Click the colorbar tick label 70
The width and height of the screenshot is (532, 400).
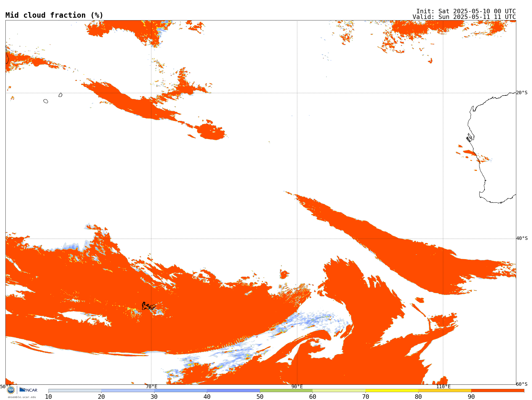(366, 397)
